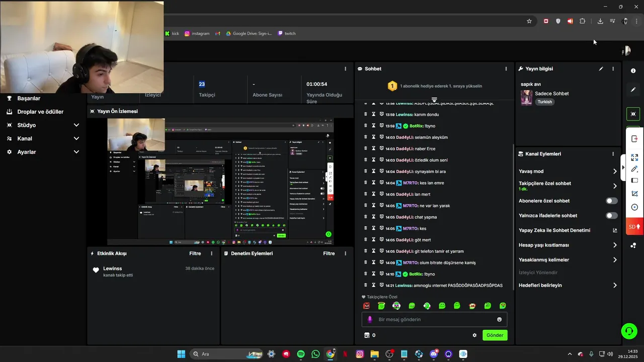Bookmark page with the star icon
644x362 pixels.
pyautogui.click(x=529, y=21)
